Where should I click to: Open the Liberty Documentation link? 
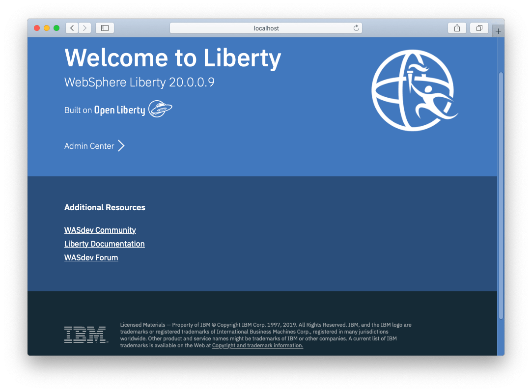pyautogui.click(x=104, y=244)
